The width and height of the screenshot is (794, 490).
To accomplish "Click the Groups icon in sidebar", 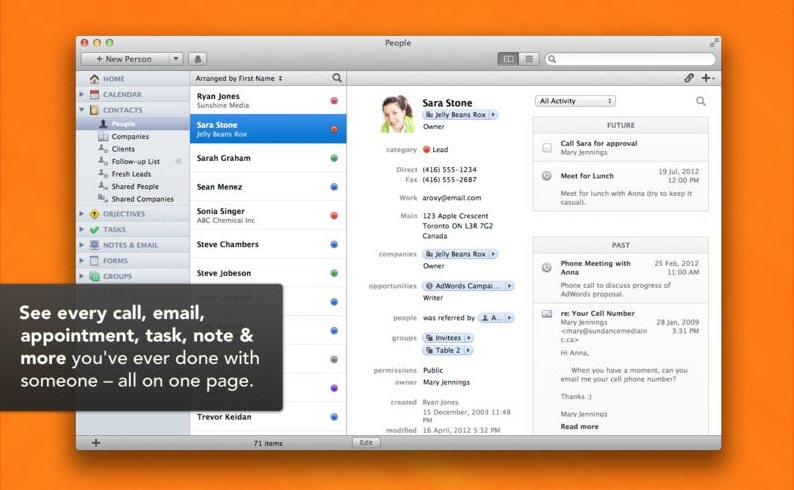I will pyautogui.click(x=94, y=276).
